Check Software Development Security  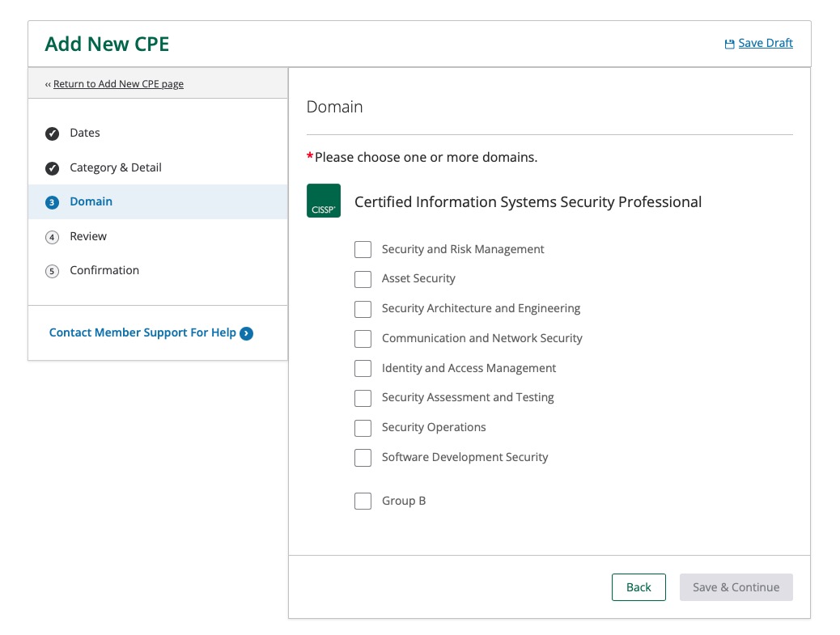[363, 458]
